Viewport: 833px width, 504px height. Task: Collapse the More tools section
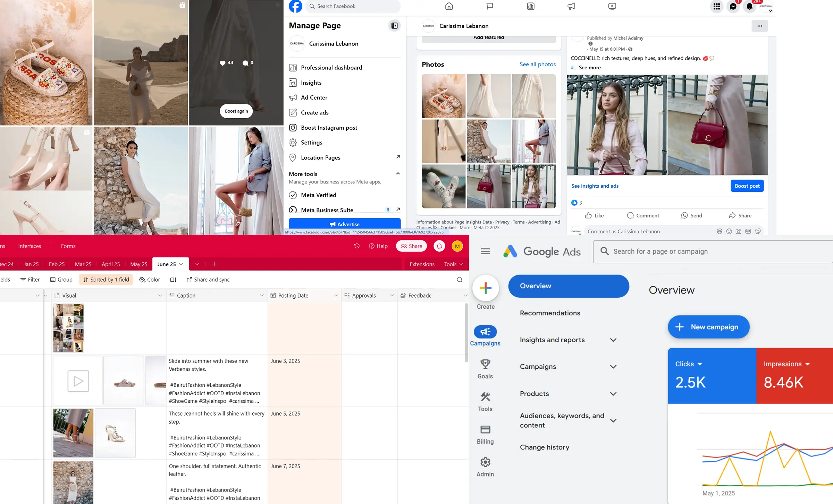pyautogui.click(x=398, y=173)
